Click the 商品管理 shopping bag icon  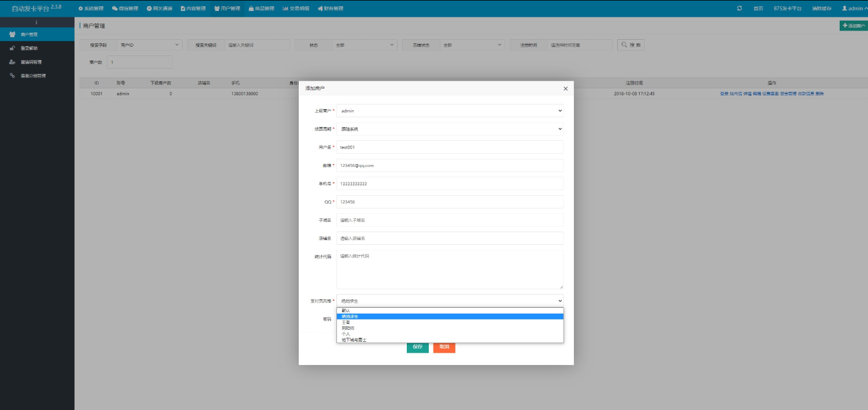[x=251, y=9]
